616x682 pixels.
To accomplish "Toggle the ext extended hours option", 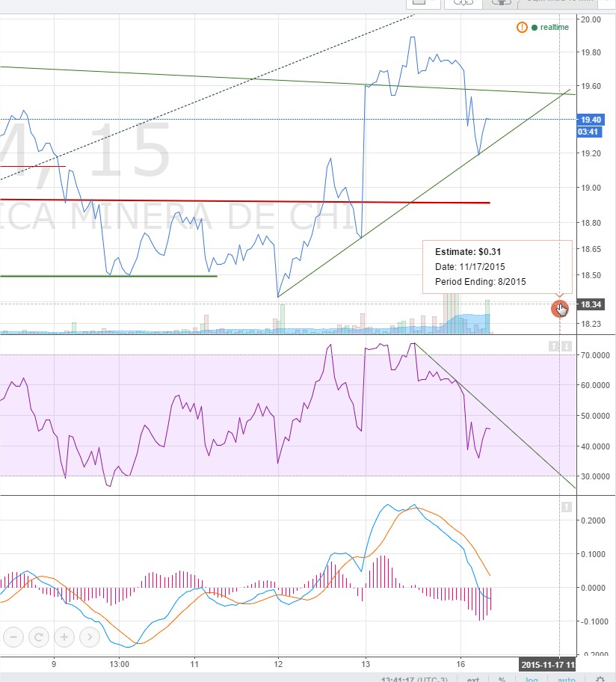I will coord(473,680).
